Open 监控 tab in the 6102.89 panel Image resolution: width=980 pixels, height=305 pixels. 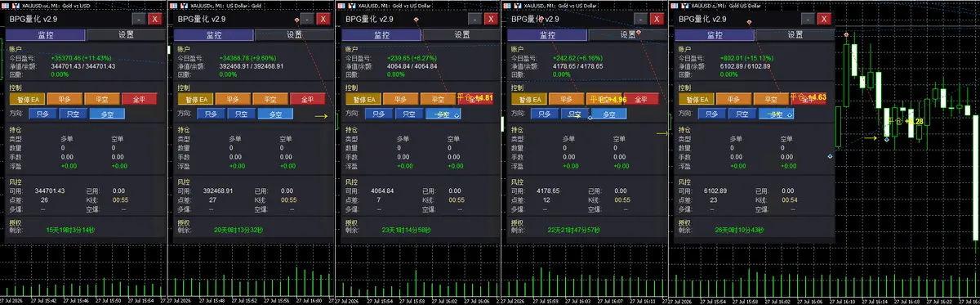pos(715,35)
